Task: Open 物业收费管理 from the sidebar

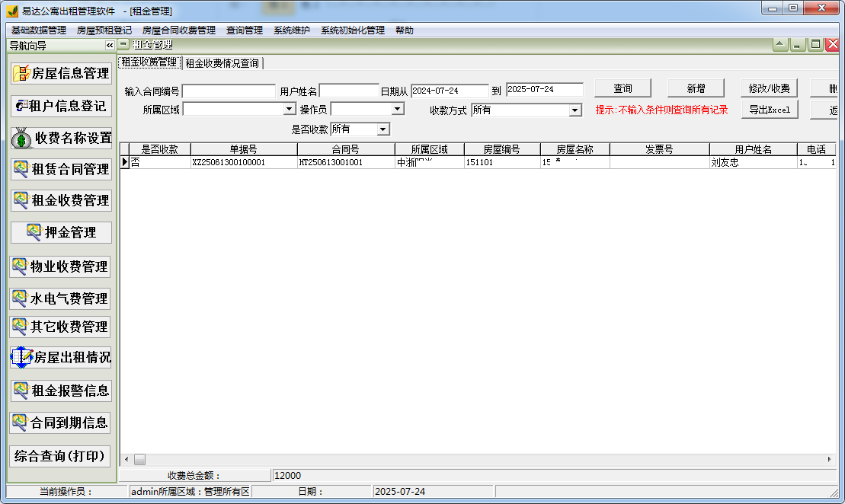Action: coord(61,266)
